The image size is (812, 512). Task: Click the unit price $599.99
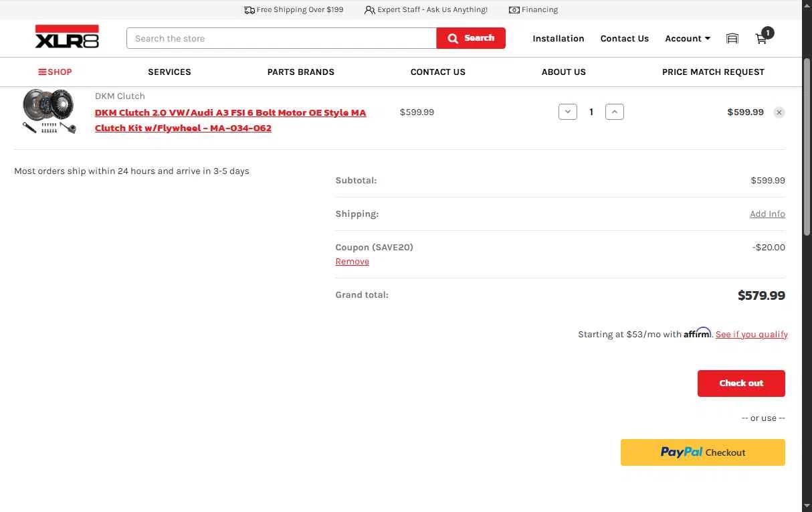[417, 112]
